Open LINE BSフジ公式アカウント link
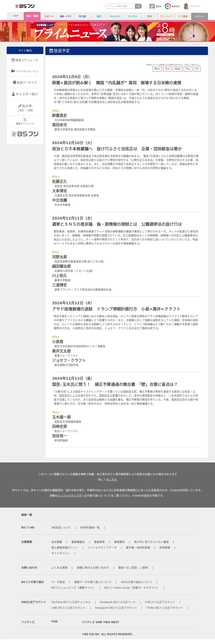 (69, 608)
